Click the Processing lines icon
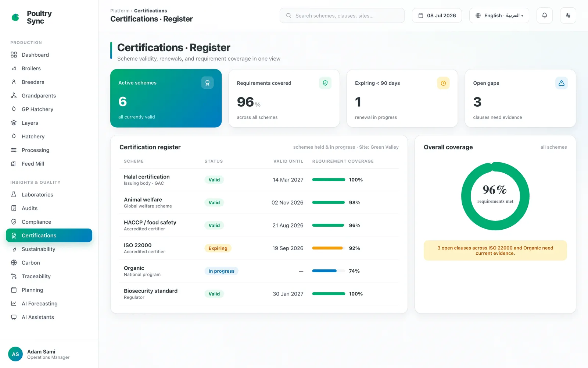Viewport: 588px width, 368px height. [x=14, y=150]
